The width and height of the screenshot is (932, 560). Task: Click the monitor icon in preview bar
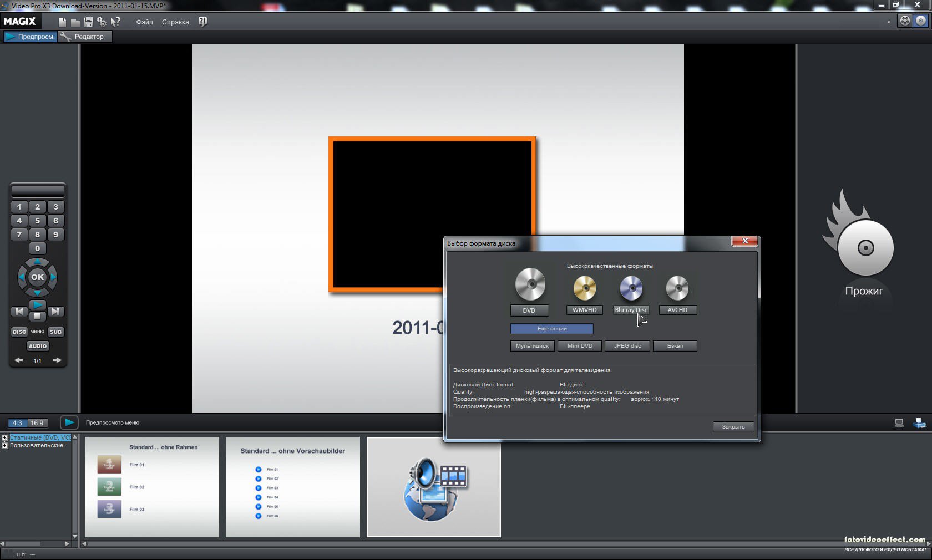899,423
